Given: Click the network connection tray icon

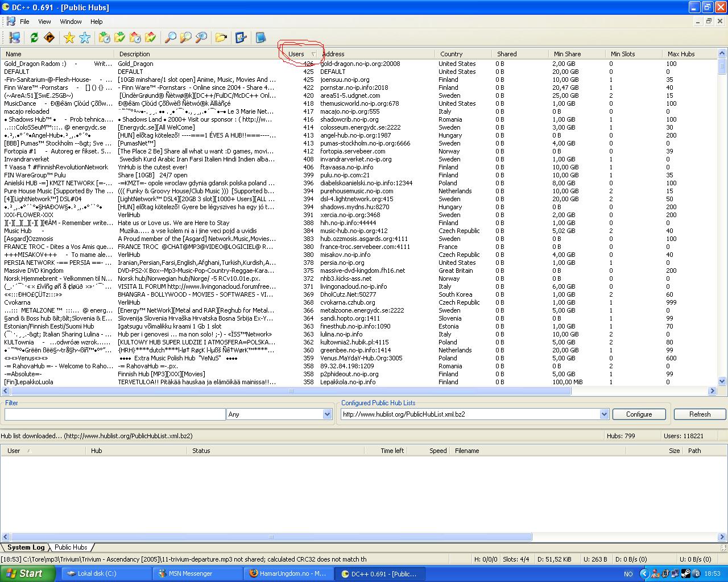Looking at the screenshot, I should coord(675,573).
